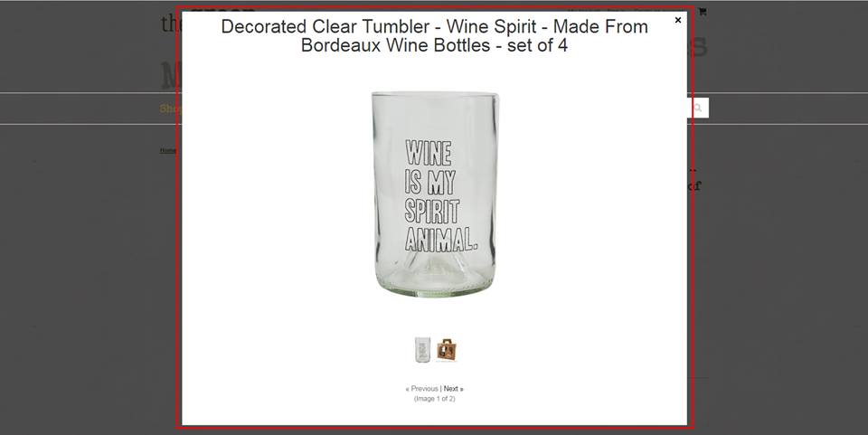Close the product image lightbox
This screenshot has width=868, height=435.
click(x=677, y=20)
